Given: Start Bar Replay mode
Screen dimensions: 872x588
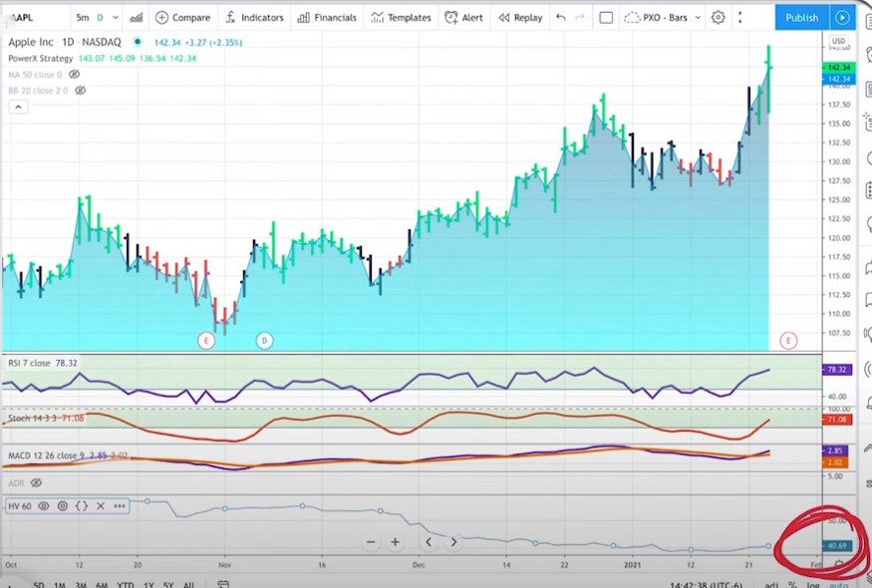Looking at the screenshot, I should [x=520, y=18].
